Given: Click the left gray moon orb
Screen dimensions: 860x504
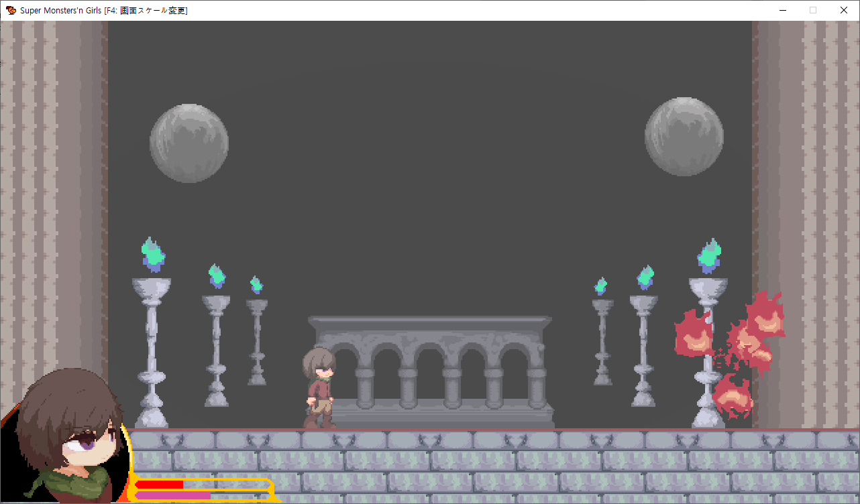Looking at the screenshot, I should pos(189,143).
